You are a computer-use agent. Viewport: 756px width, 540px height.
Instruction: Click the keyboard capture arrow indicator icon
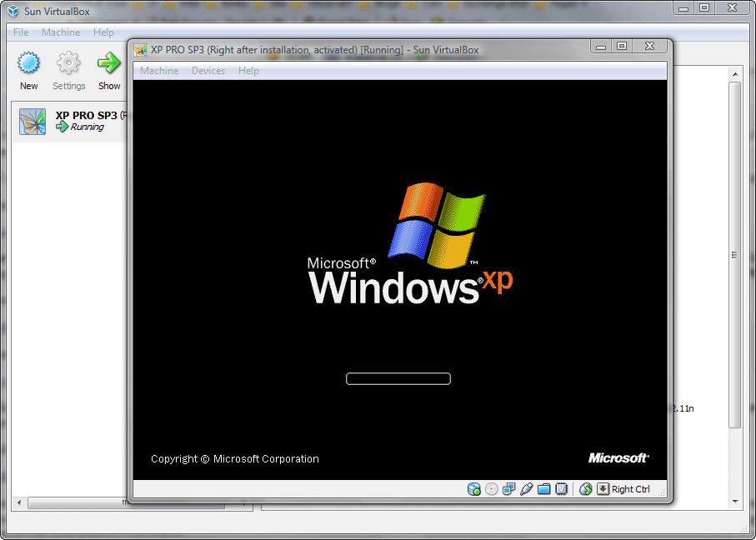pos(603,489)
